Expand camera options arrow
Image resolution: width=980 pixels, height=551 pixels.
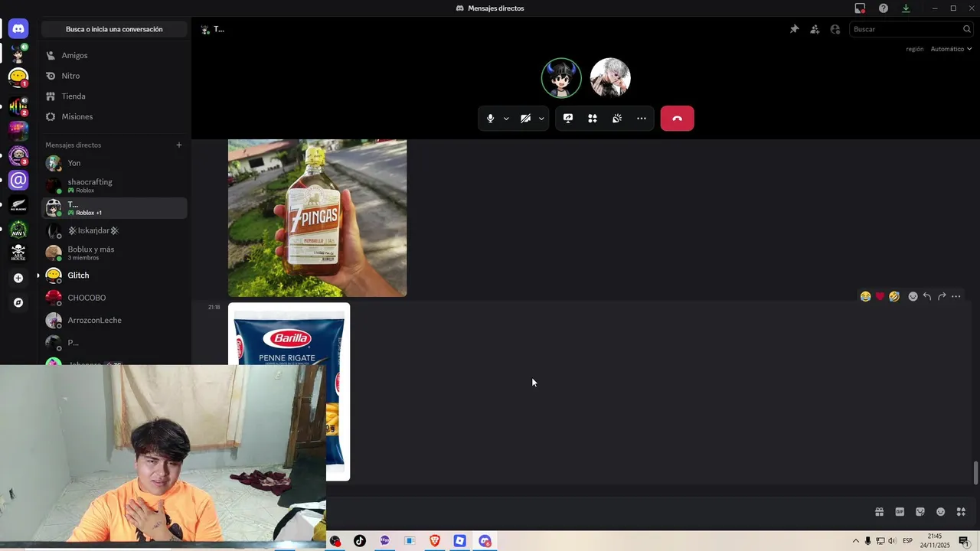point(541,119)
